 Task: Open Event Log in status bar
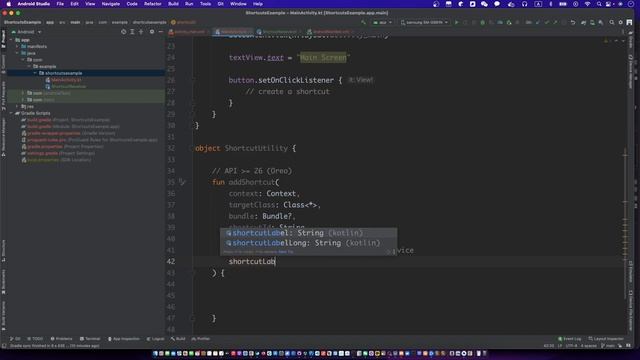570,339
